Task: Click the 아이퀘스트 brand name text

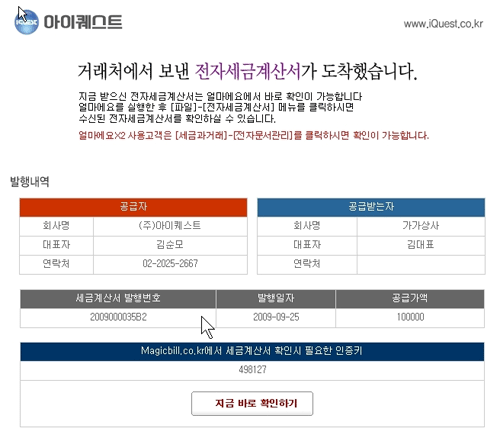Action: pyautogui.click(x=83, y=22)
